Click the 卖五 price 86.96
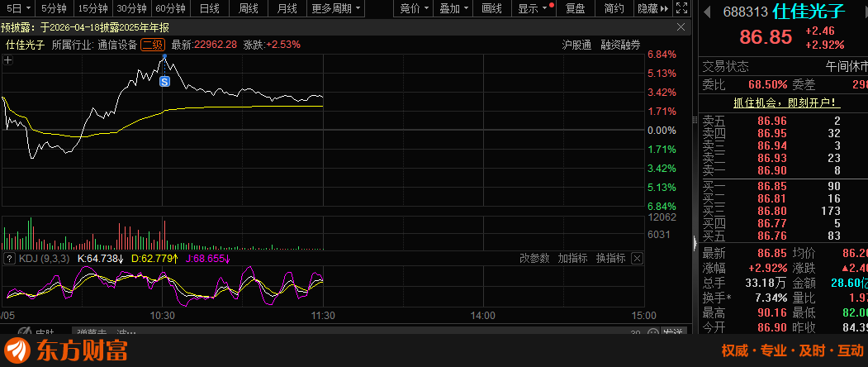 pyautogui.click(x=772, y=121)
